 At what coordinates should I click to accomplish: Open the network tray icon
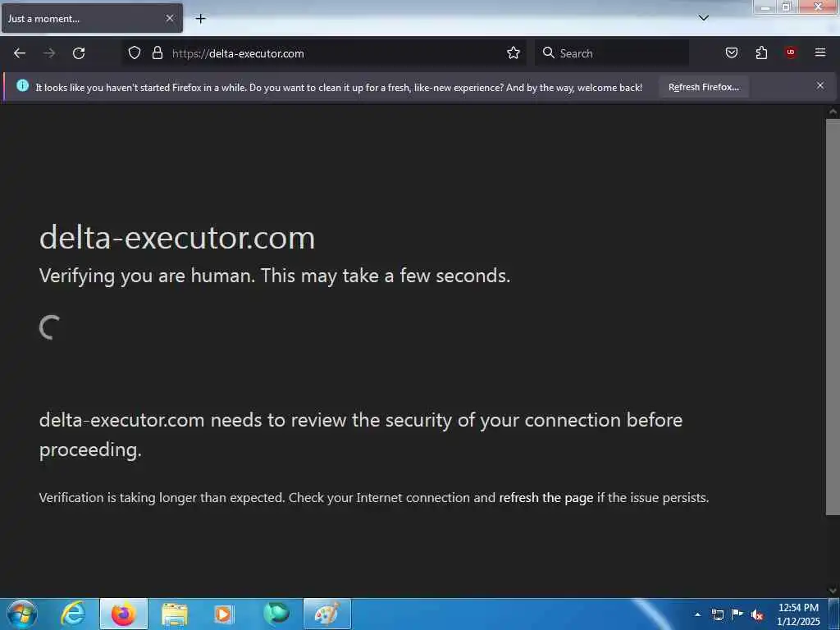[x=717, y=614]
